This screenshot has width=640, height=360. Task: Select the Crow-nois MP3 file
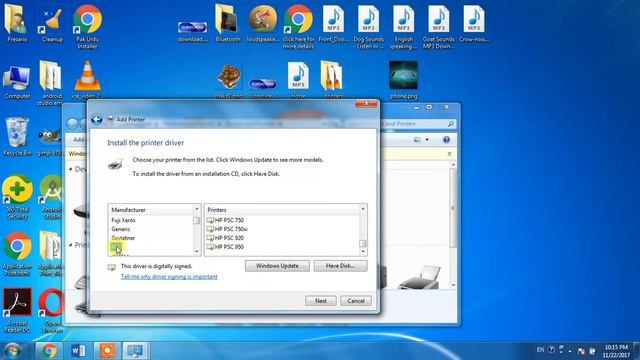click(x=474, y=22)
